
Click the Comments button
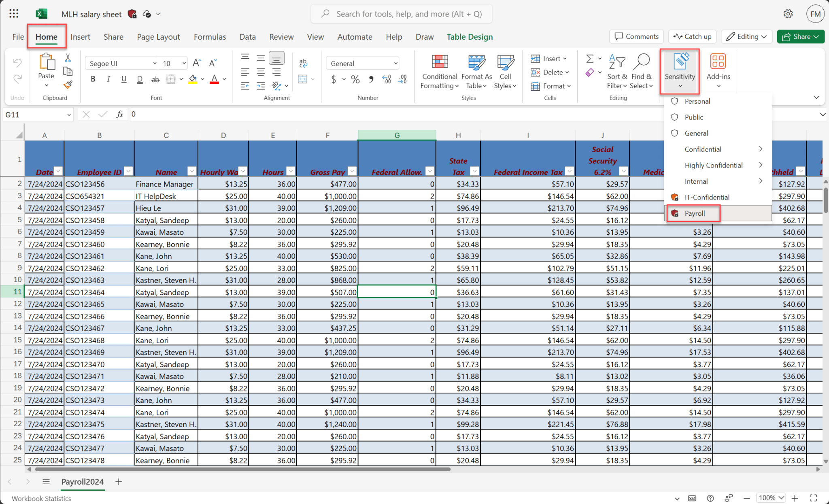click(636, 36)
